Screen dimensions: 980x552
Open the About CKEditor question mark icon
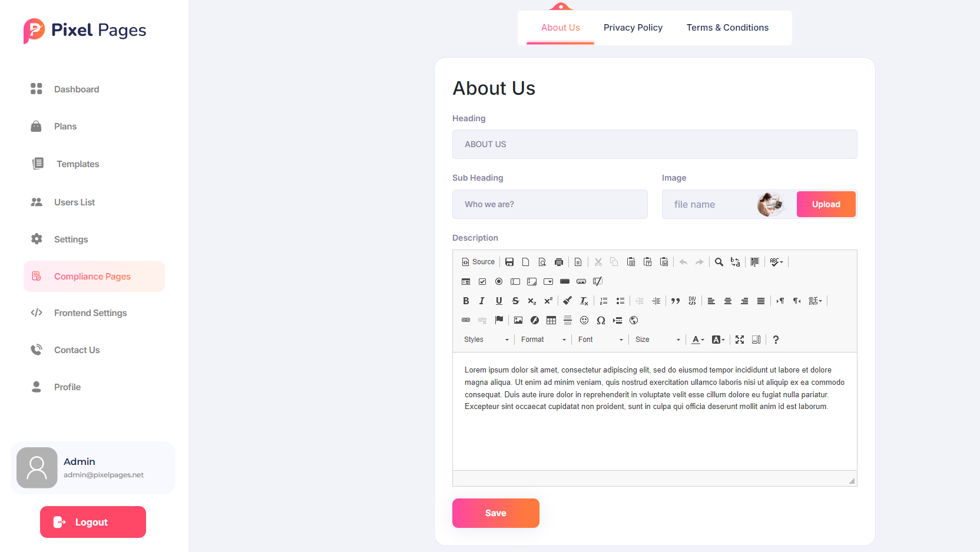coord(776,340)
